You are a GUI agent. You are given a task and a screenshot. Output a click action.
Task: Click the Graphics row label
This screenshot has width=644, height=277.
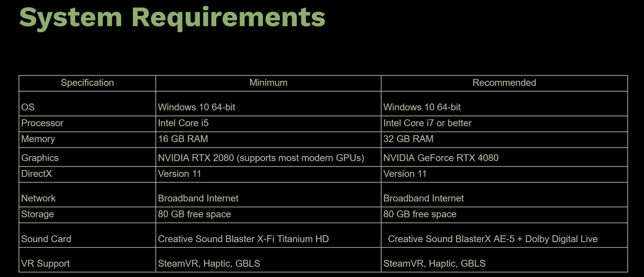tap(40, 158)
